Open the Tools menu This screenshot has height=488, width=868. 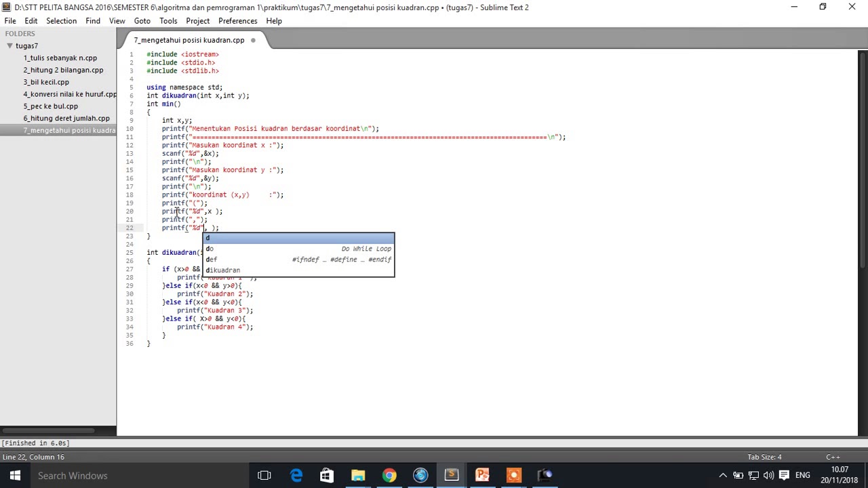168,21
